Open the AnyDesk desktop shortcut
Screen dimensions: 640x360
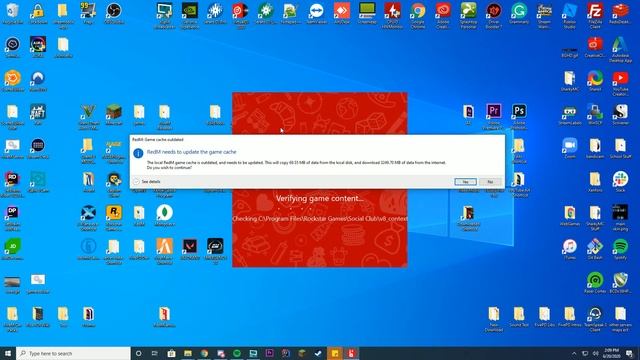342,13
